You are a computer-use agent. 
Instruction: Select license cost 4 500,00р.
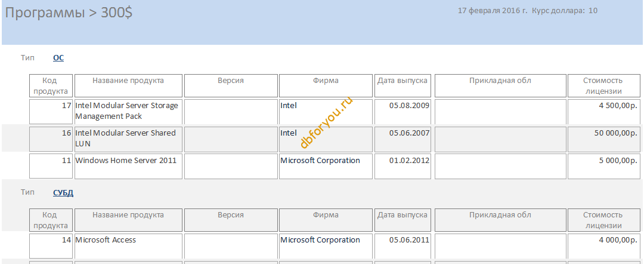(x=603, y=112)
